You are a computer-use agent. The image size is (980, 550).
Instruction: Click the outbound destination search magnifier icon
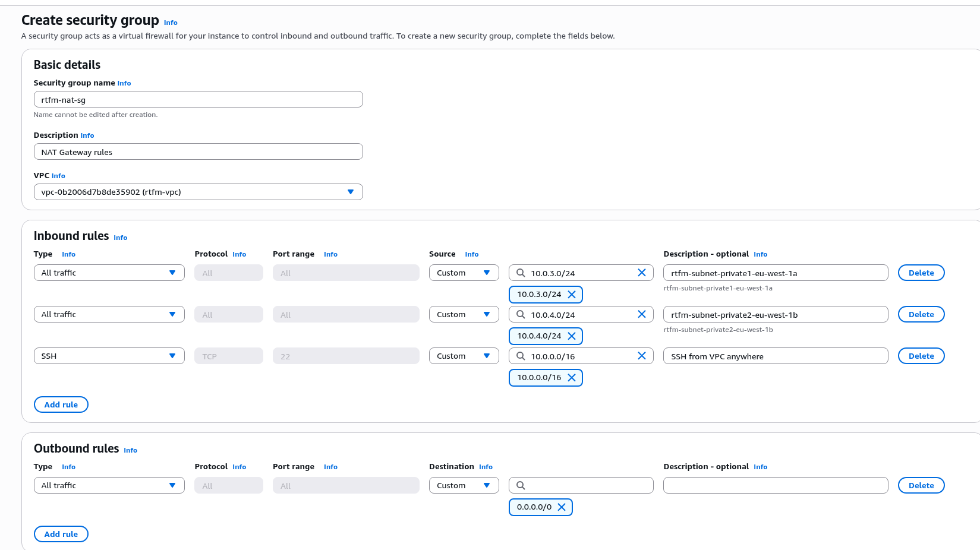[521, 486]
